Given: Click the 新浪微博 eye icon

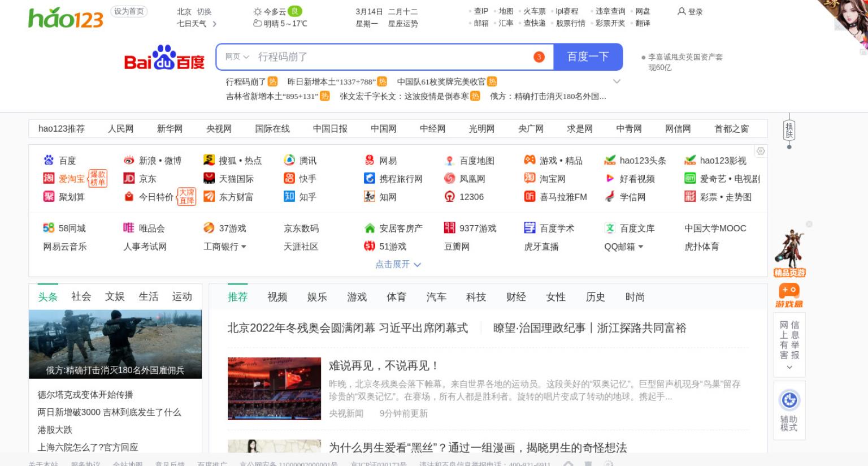Looking at the screenshot, I should pos(129,160).
